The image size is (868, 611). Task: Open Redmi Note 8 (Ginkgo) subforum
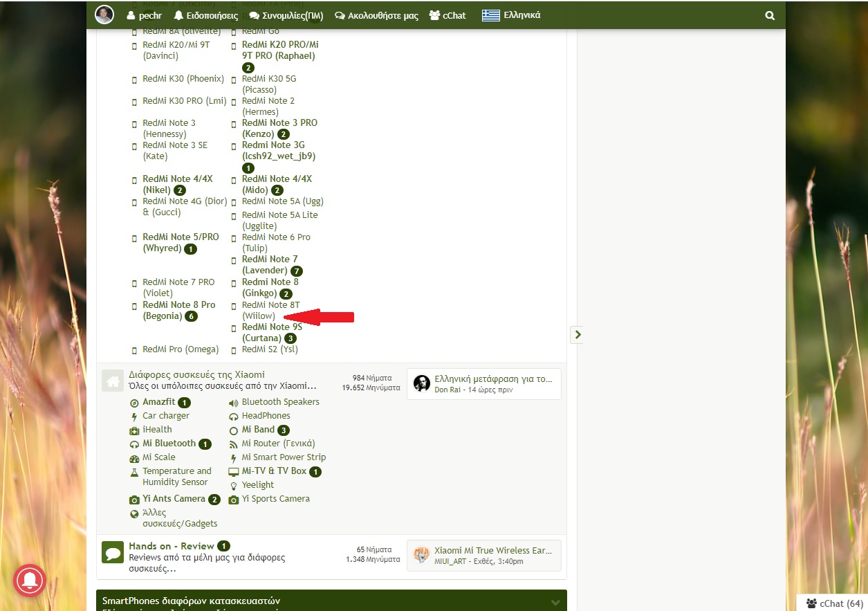[x=270, y=287]
